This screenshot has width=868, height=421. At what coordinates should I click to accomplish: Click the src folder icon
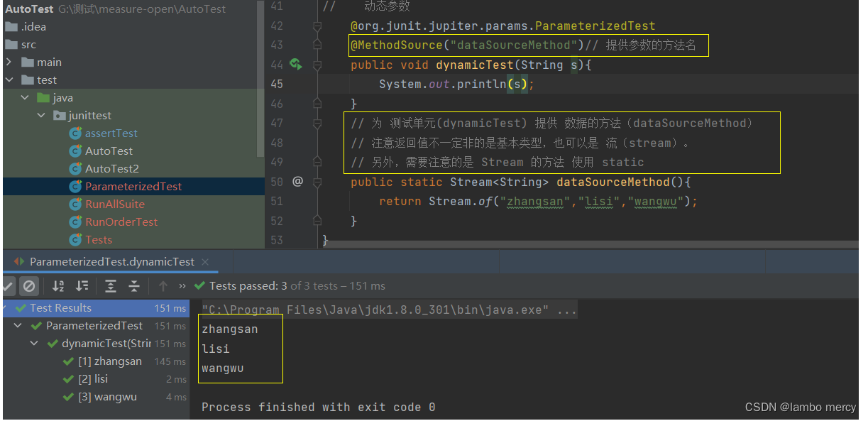click(x=11, y=45)
